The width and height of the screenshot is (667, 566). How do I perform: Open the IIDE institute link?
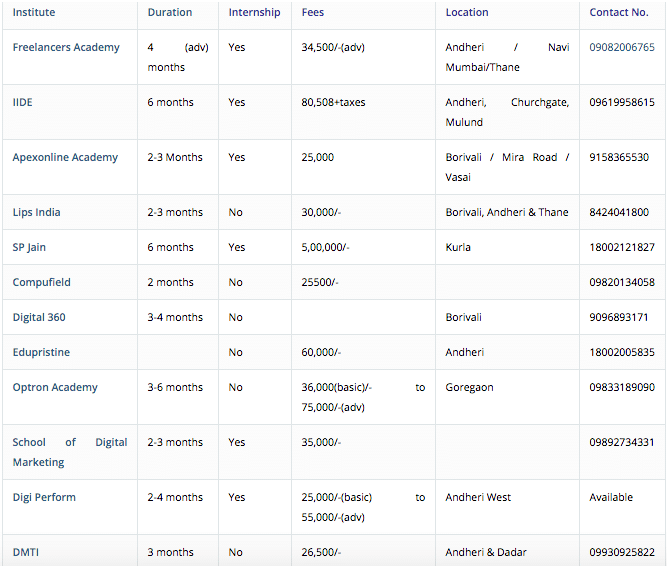click(23, 102)
